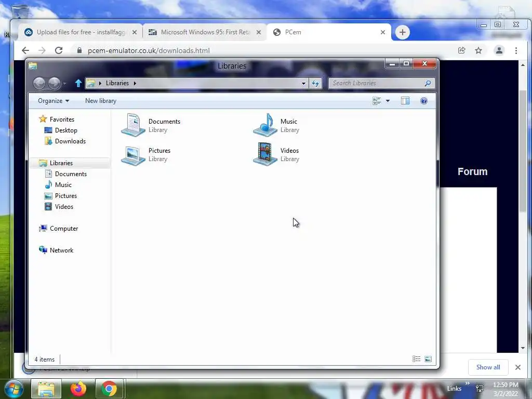This screenshot has height=399, width=532.
Task: Click New library button
Action: [x=101, y=101]
